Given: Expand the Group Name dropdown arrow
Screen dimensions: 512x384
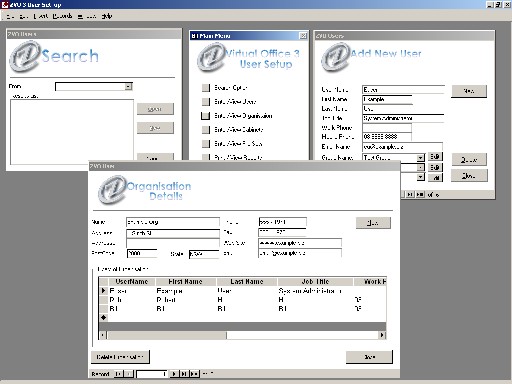Looking at the screenshot, I should 421,157.
